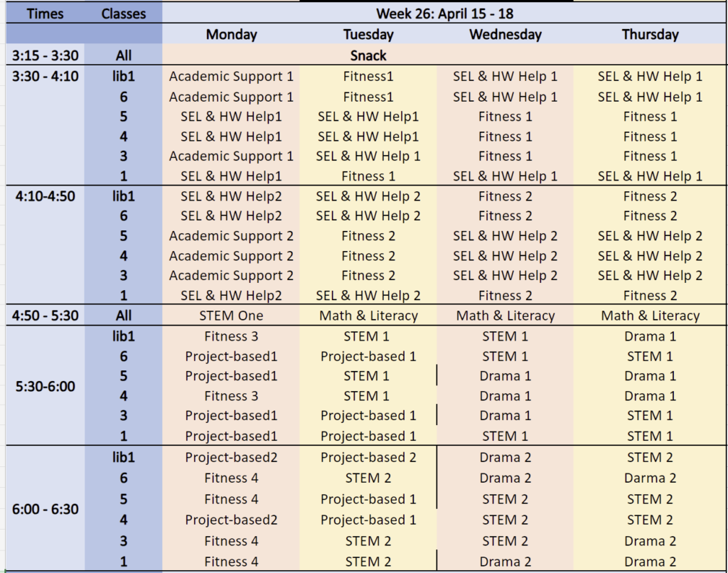Select Project-based 2 in Tuesday lib1 row
Image resolution: width=728 pixels, height=573 pixels.
pos(368,457)
